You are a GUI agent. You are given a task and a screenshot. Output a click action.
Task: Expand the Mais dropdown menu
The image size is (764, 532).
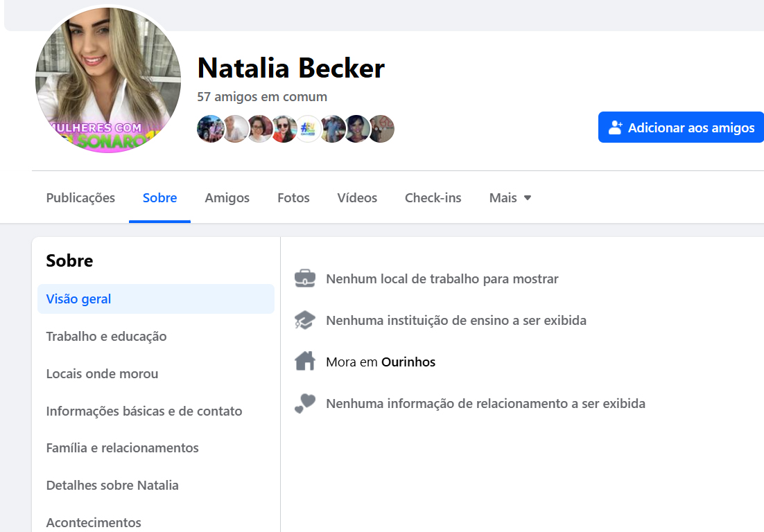(510, 198)
